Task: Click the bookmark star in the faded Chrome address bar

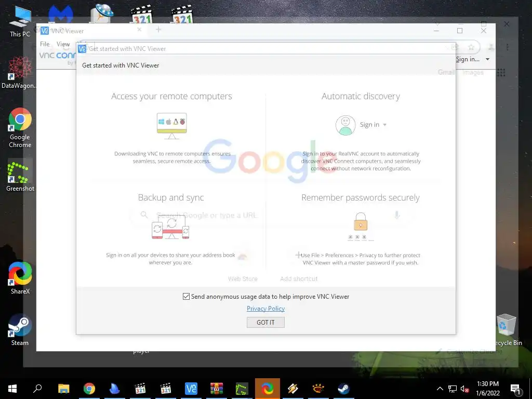Action: tap(471, 47)
